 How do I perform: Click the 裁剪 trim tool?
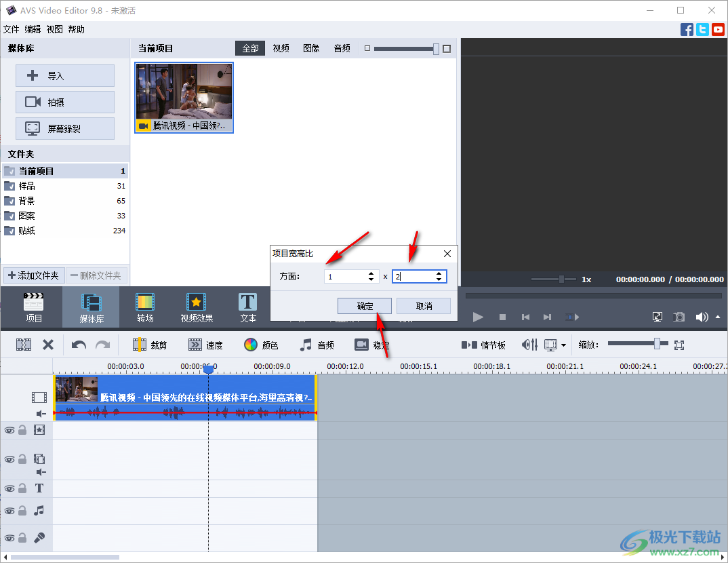[x=150, y=345]
